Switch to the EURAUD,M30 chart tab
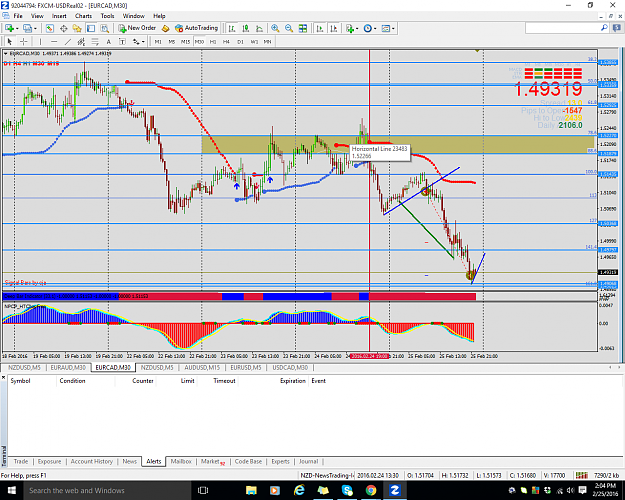 [x=68, y=368]
